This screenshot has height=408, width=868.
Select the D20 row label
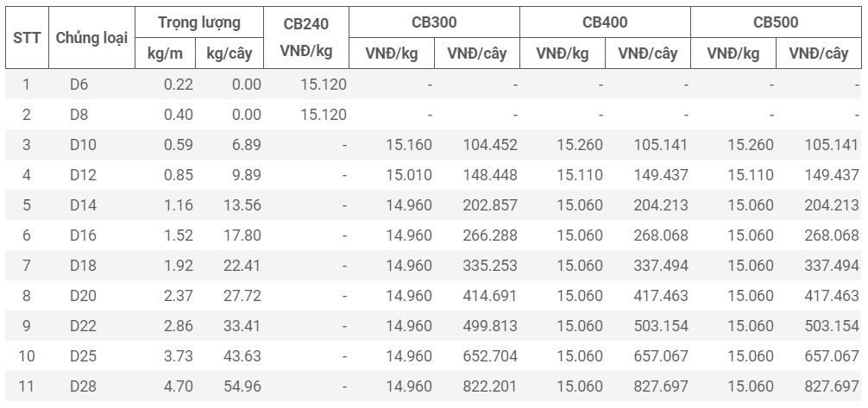83,296
